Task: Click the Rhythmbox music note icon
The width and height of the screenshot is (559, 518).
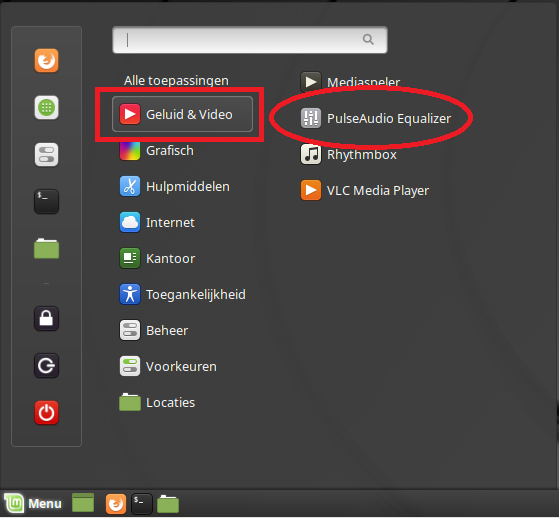Action: pos(311,154)
